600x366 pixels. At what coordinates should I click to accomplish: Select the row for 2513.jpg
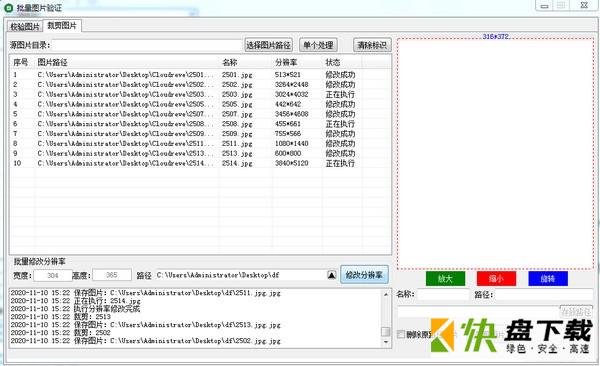(x=200, y=154)
